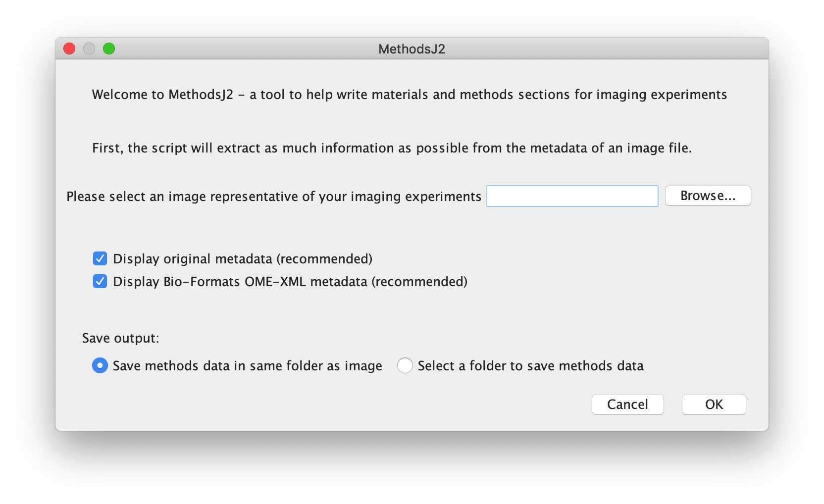Screen dimensions: 824x504
Task: Click the 'Save methods data in same folder' label text
Action: click(248, 366)
